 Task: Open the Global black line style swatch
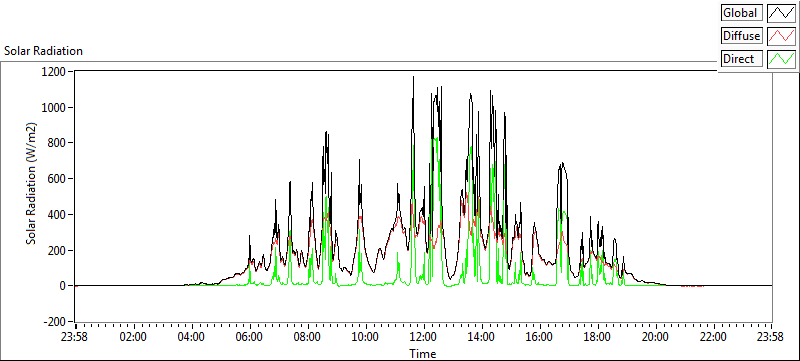(x=781, y=13)
